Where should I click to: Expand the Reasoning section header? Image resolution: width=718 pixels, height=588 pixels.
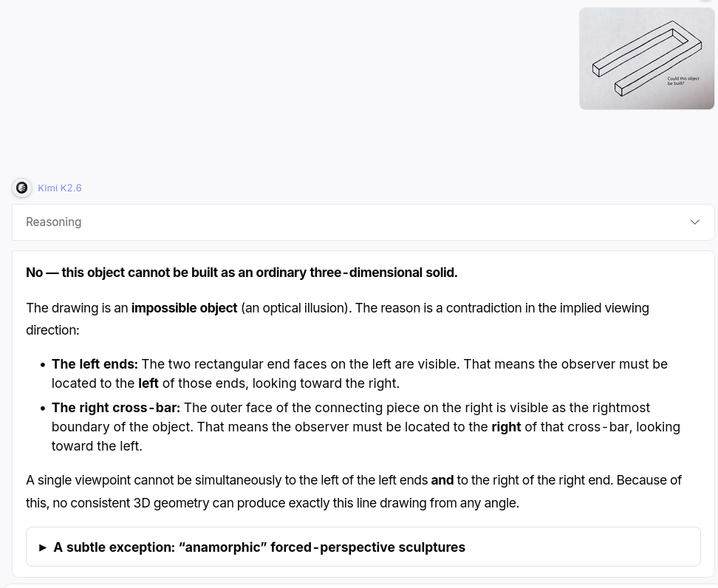[363, 222]
